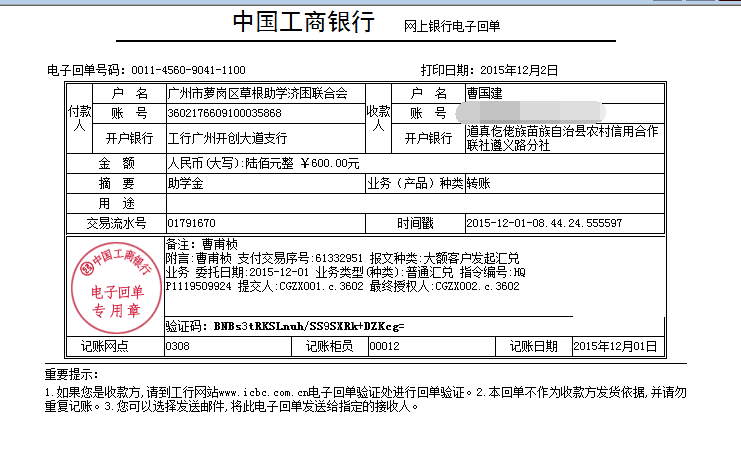Click the 用途 label cell
741x455 pixels.
[x=116, y=203]
